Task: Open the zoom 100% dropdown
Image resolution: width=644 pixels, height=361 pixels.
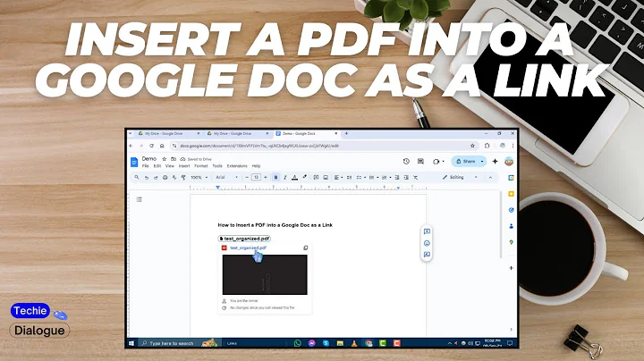Action: pos(199,177)
